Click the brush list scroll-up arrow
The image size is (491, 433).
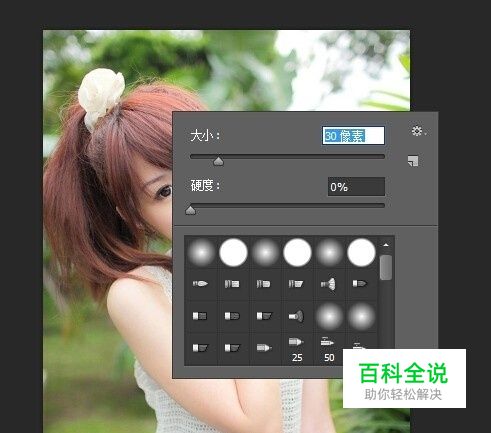click(386, 245)
